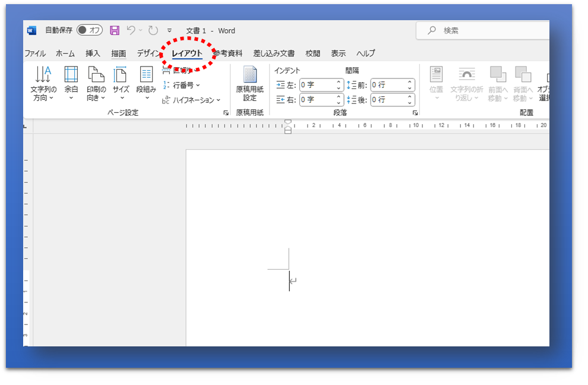The height and width of the screenshot is (385, 588).
Task: Click 背面へ移動 send backward icon
Action: pyautogui.click(x=523, y=74)
